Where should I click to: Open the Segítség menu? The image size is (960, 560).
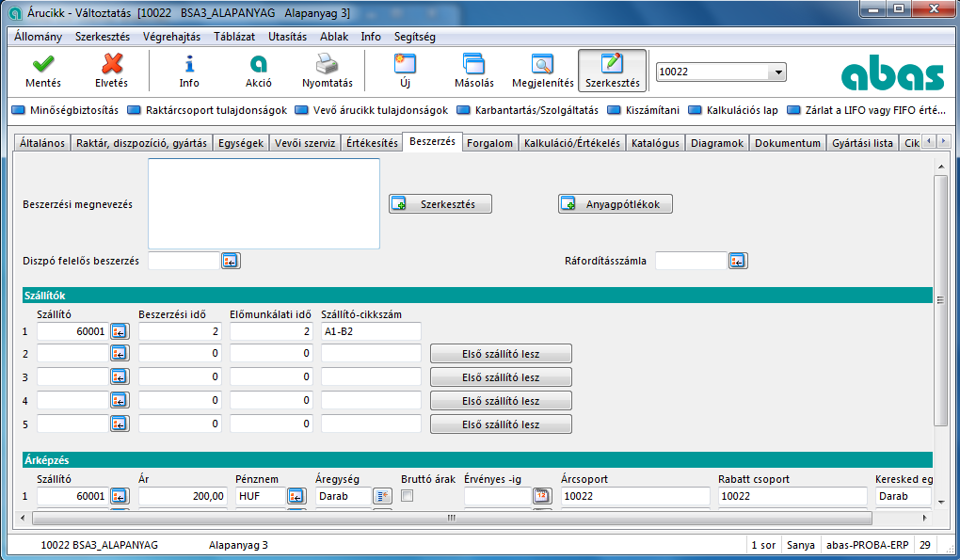coord(414,37)
